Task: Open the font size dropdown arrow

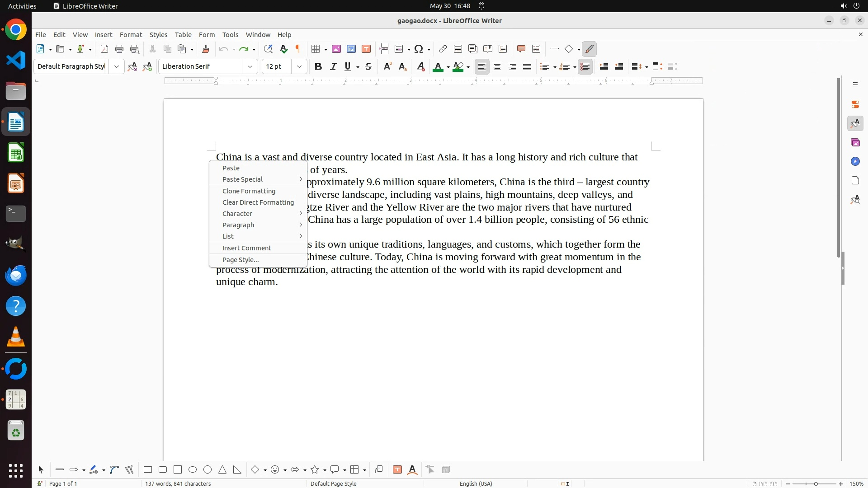Action: point(299,67)
